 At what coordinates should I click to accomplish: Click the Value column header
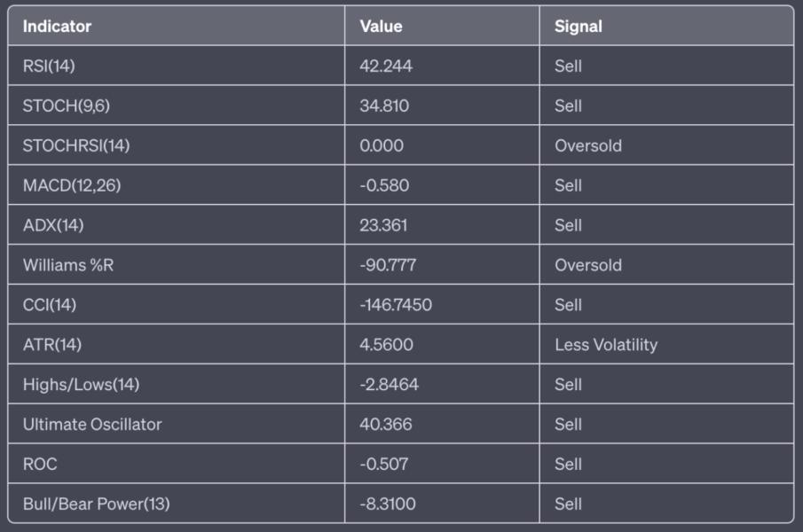click(381, 26)
